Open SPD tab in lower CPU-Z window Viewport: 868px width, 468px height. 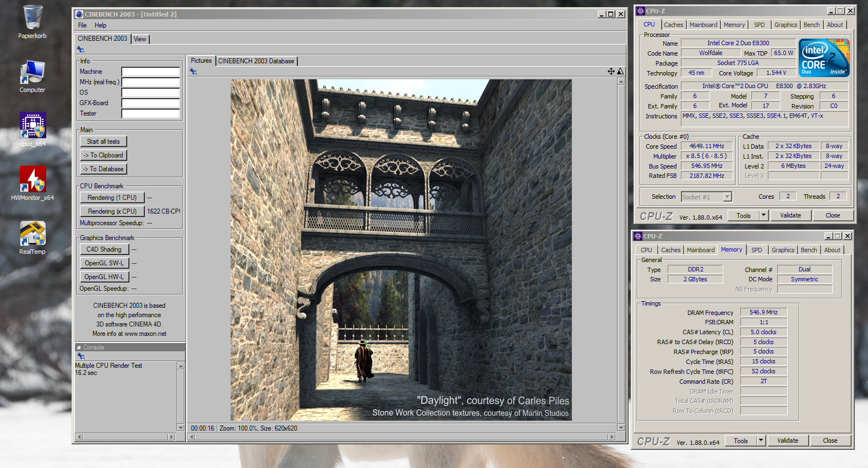click(757, 250)
